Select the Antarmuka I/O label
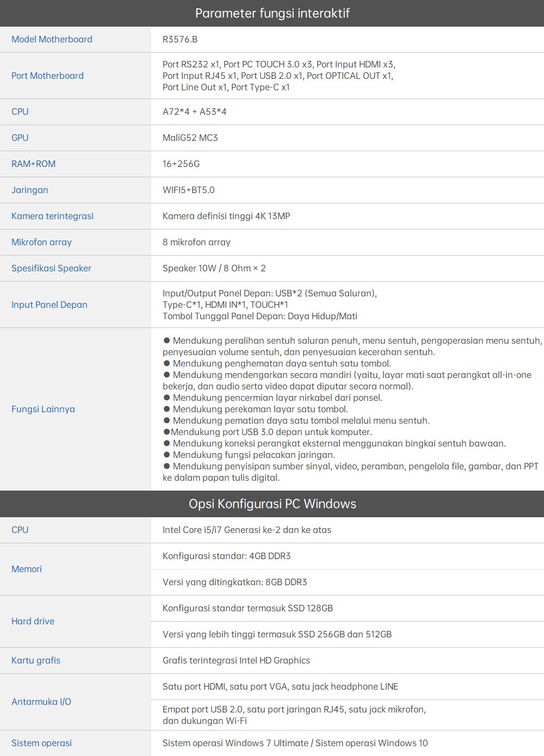Viewport: 544px width, 756px height. (x=41, y=702)
